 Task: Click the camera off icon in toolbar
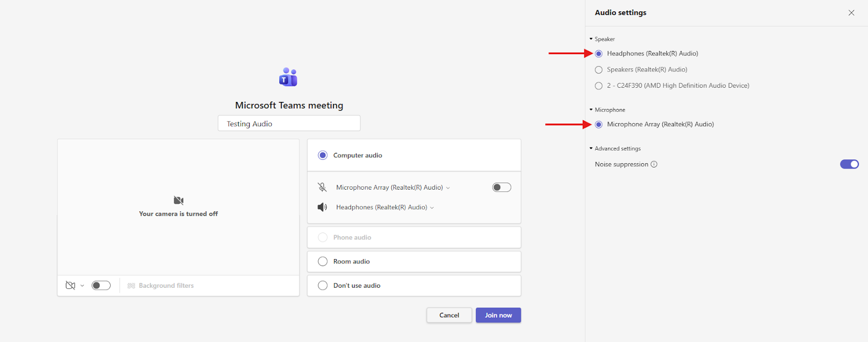click(71, 286)
